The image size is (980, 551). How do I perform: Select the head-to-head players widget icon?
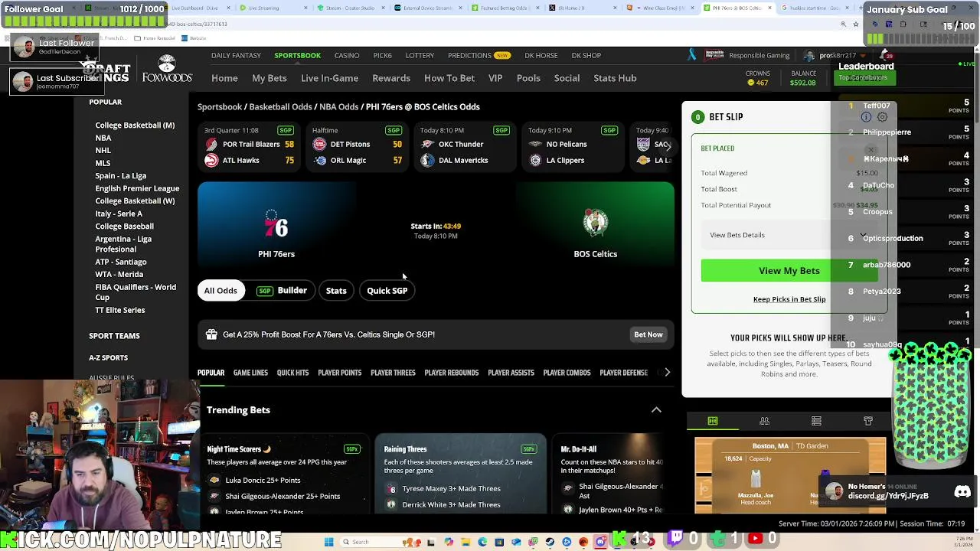(764, 421)
